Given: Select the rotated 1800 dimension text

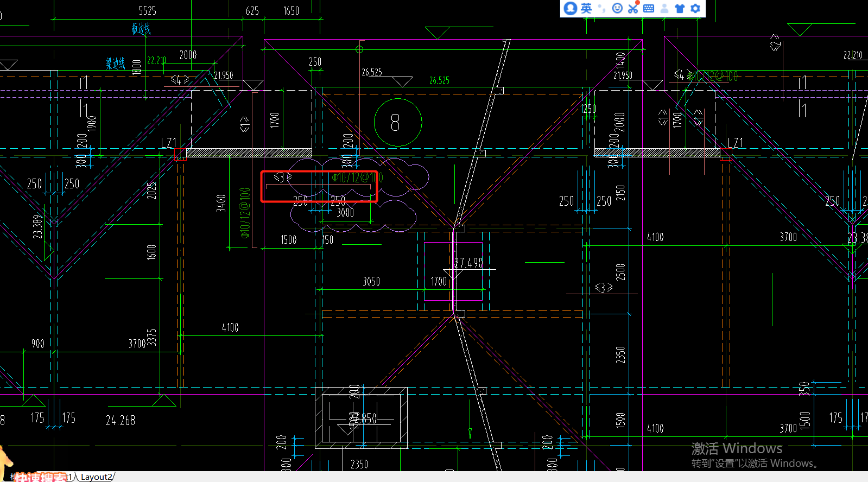Looking at the screenshot, I should 137,67.
